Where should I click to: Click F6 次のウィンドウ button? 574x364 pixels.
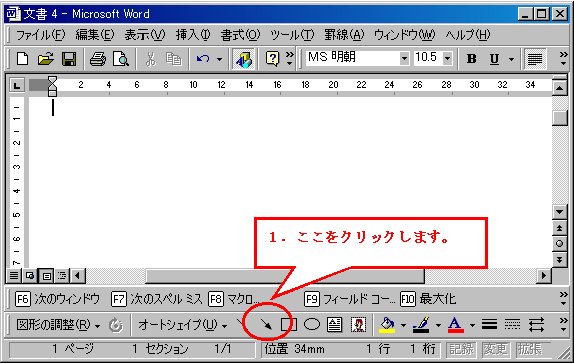coord(57,299)
